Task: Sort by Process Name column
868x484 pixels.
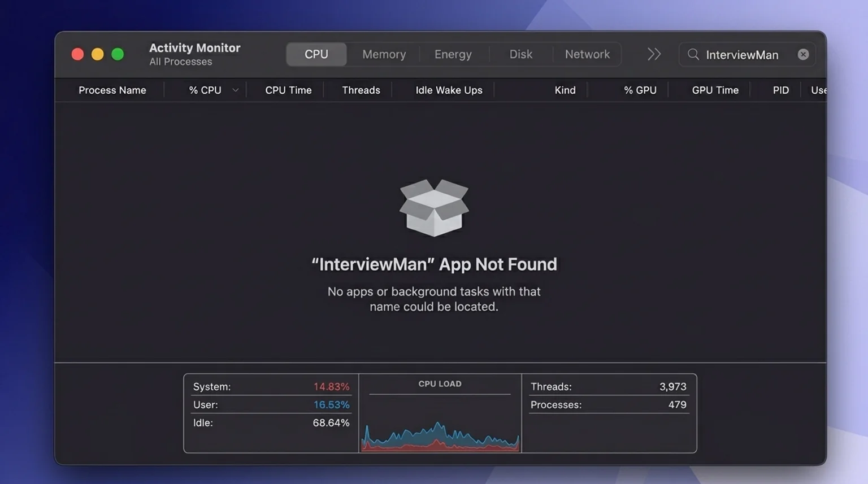Action: click(x=112, y=90)
